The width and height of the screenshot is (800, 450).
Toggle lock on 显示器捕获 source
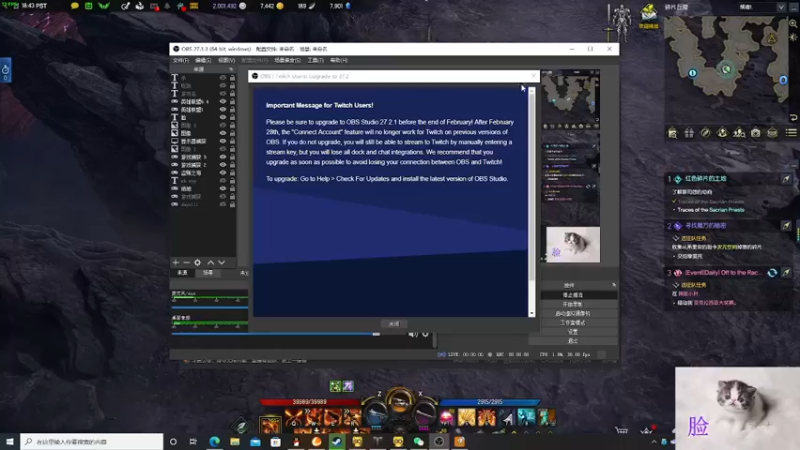pos(232,141)
